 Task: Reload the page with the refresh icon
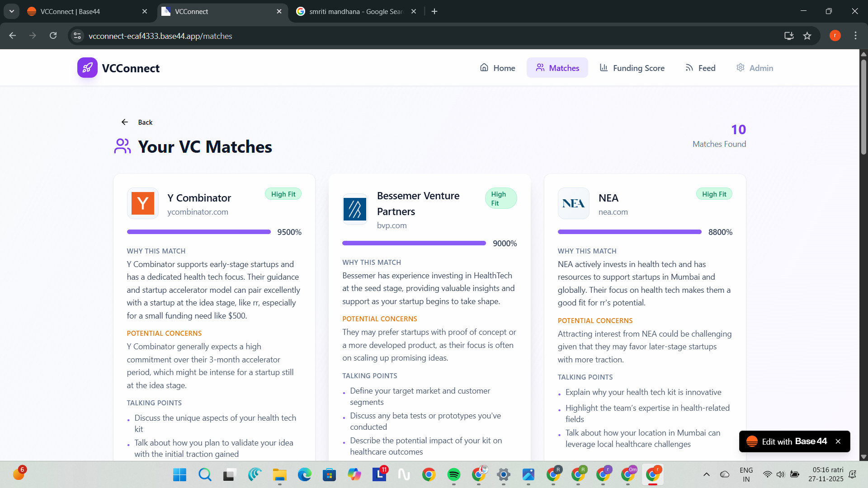pos(53,36)
